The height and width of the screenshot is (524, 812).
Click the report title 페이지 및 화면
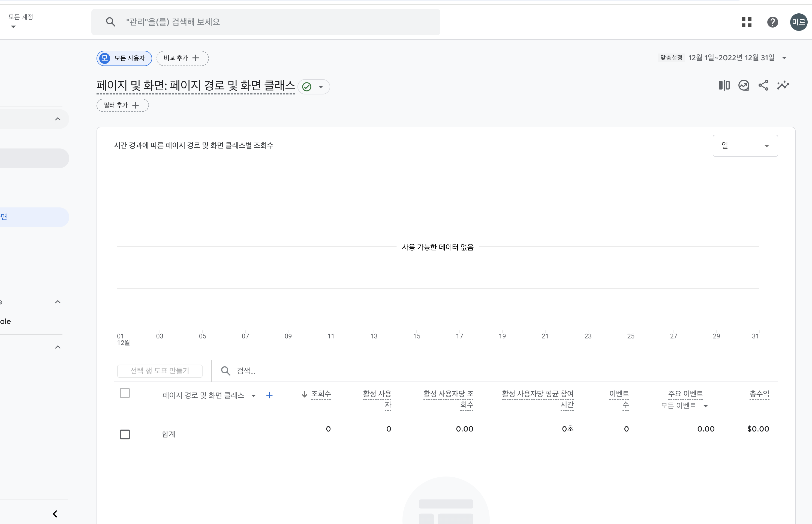(196, 85)
